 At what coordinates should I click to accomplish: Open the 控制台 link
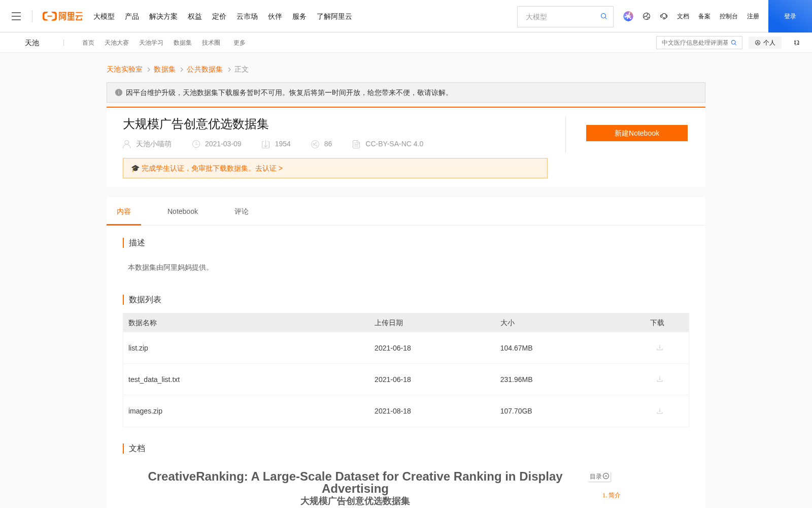(729, 16)
